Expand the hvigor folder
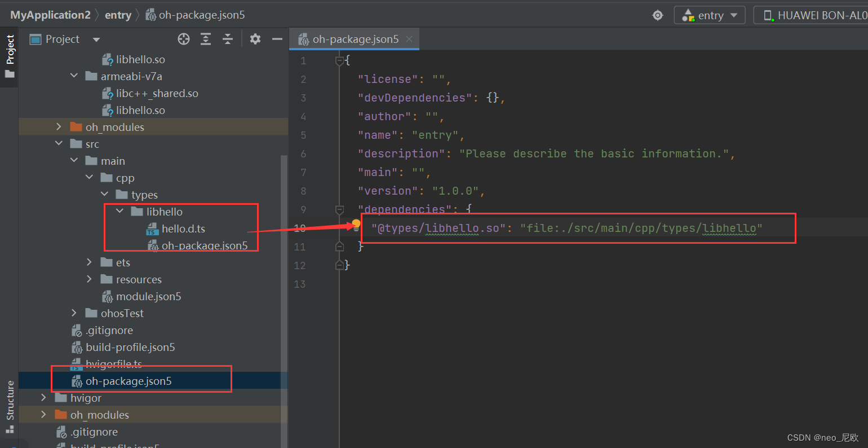868x448 pixels. [x=43, y=397]
